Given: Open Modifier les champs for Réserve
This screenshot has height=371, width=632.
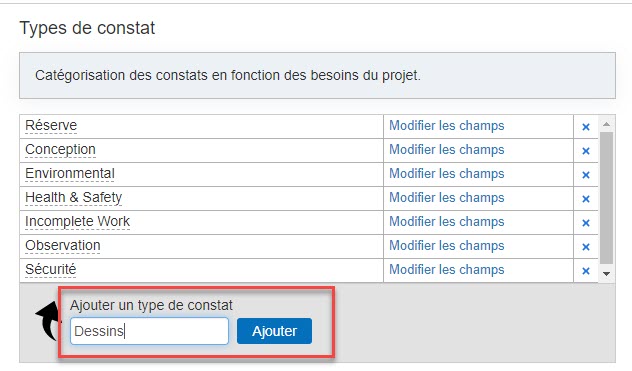Looking at the screenshot, I should pyautogui.click(x=447, y=125).
